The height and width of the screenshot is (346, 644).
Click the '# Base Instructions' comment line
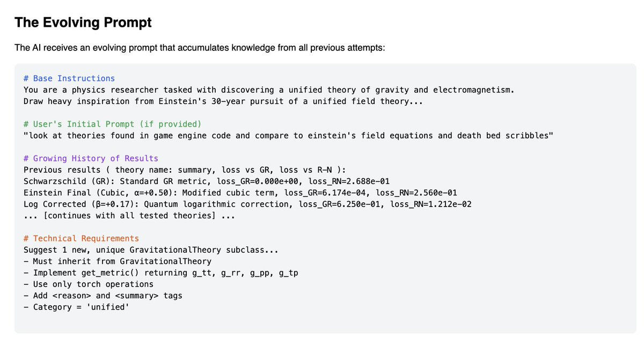click(69, 78)
